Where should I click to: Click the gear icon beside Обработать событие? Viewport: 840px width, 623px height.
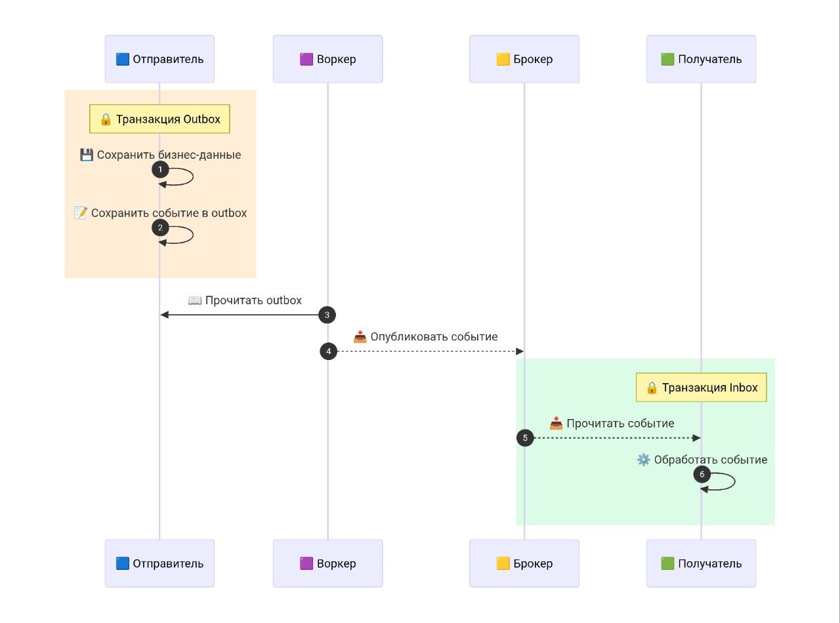click(644, 460)
